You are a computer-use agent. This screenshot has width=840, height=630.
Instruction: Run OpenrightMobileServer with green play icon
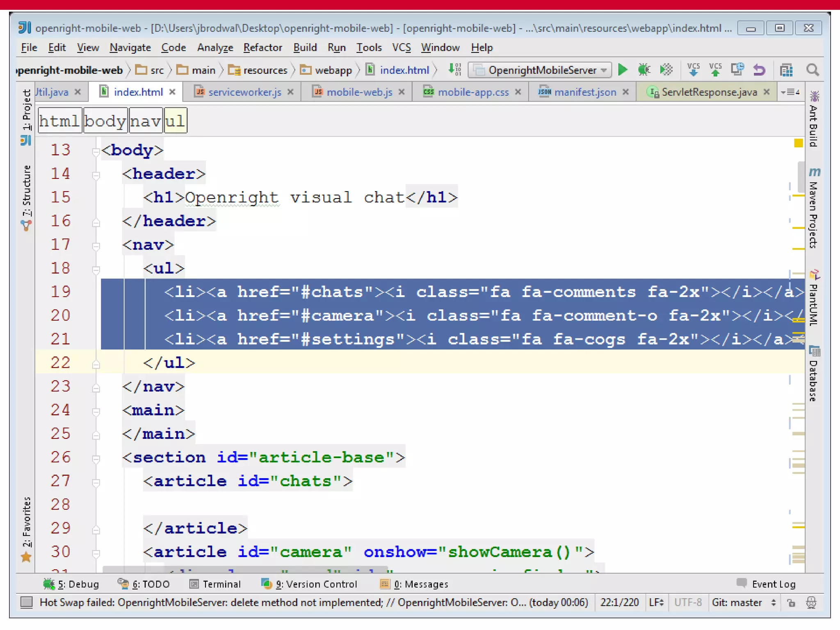[622, 70]
